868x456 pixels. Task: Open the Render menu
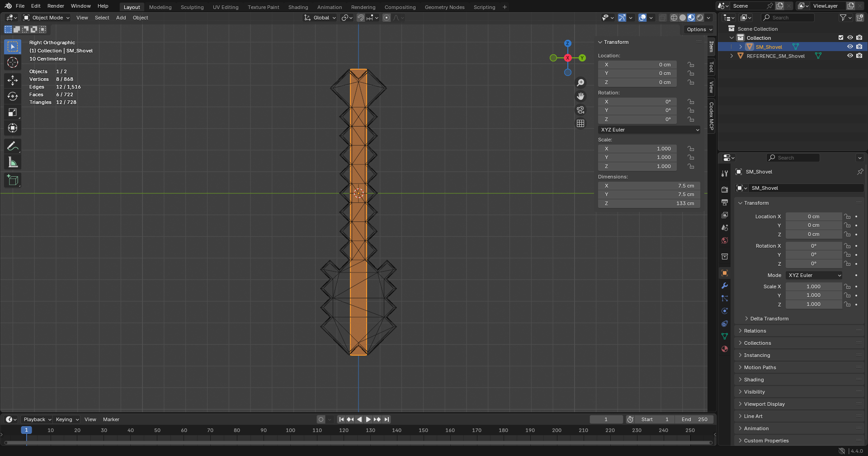pos(56,6)
